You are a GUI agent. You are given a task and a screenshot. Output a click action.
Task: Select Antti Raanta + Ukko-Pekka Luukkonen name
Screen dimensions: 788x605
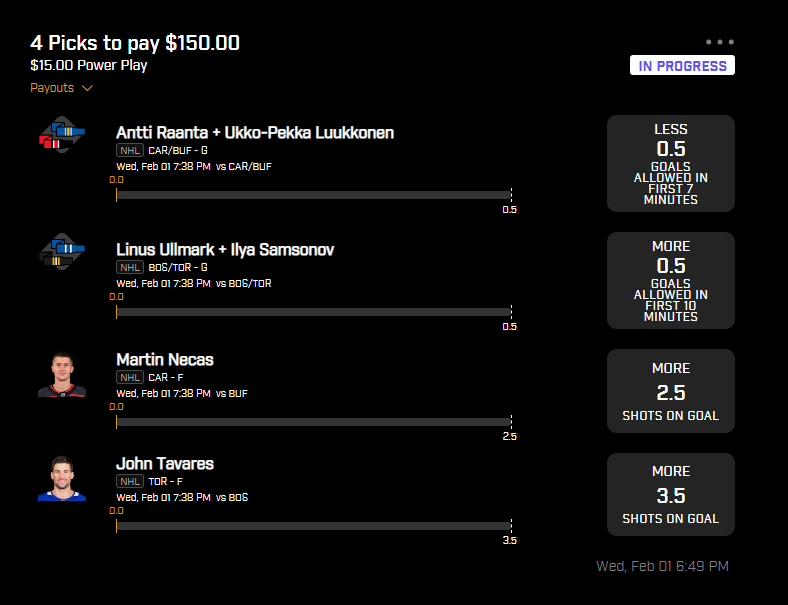coord(255,133)
